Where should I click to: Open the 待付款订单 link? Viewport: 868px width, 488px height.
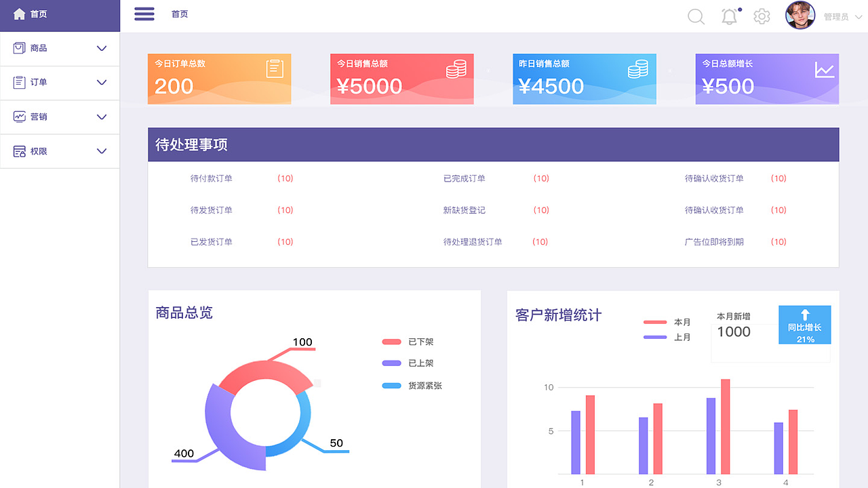pos(211,178)
